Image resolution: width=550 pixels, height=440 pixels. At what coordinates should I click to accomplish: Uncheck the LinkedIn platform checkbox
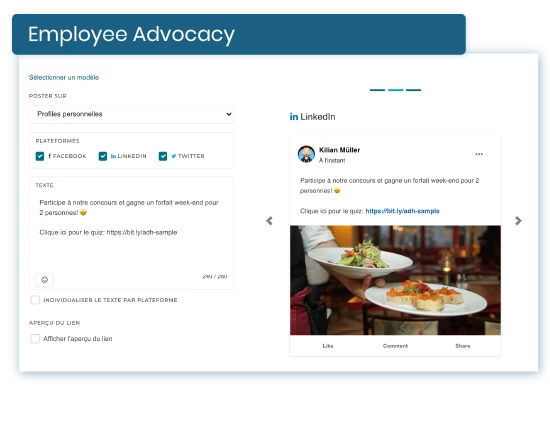click(103, 156)
